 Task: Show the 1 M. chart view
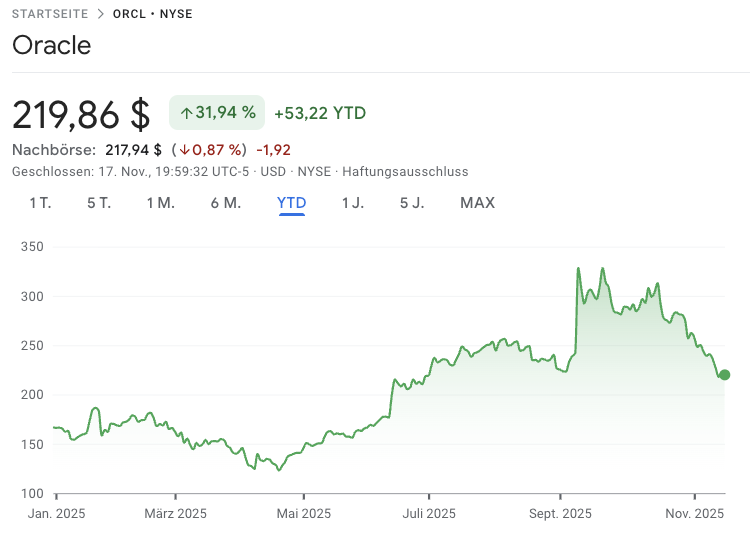160,203
